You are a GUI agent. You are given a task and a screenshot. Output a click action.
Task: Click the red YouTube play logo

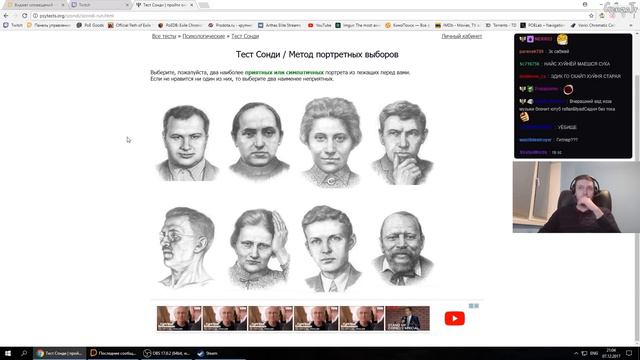455,318
